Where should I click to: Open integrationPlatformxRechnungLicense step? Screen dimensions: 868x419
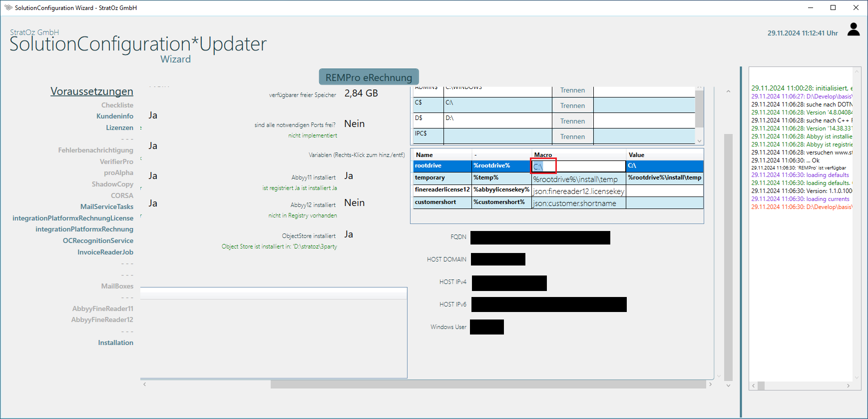pos(73,218)
